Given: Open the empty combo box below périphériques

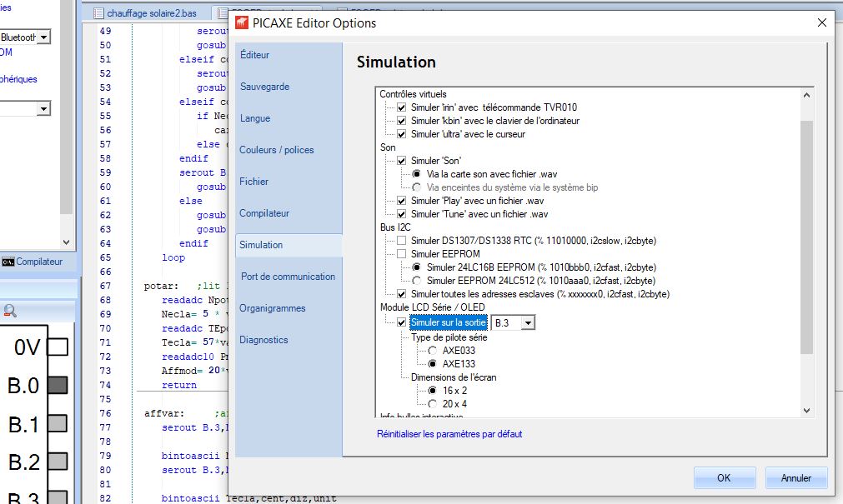Looking at the screenshot, I should click(x=43, y=108).
